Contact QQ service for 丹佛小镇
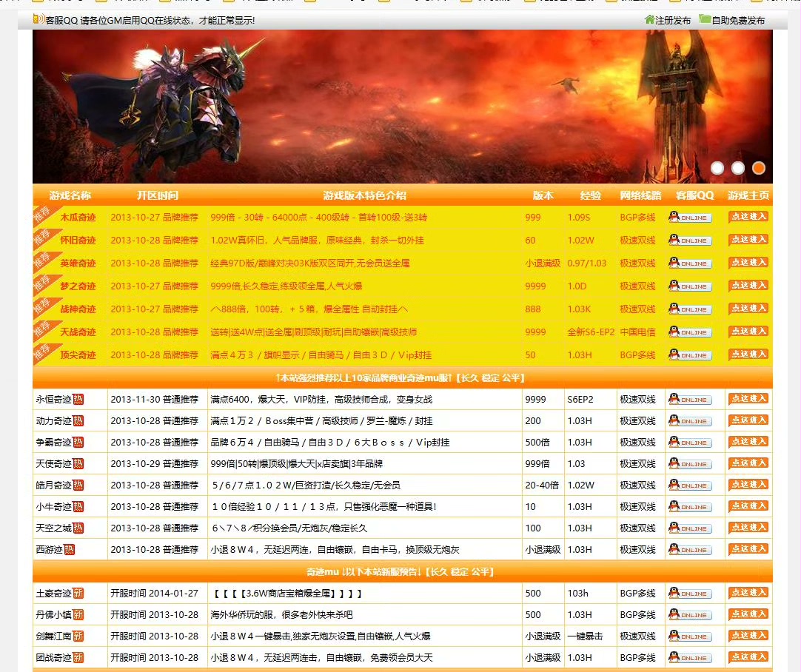Image resolution: width=801 pixels, height=672 pixels. 690,615
